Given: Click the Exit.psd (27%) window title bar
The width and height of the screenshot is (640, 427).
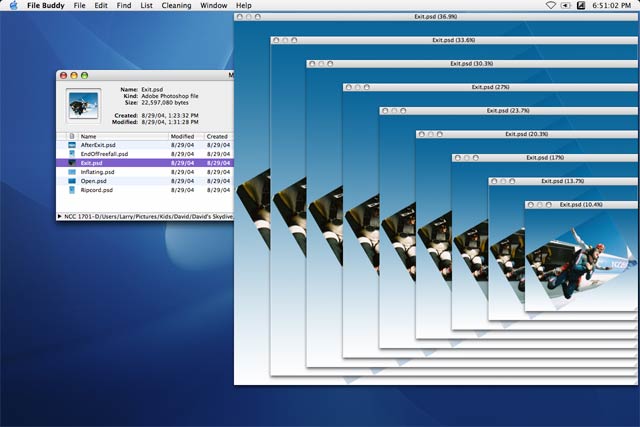Looking at the screenshot, I should tap(490, 87).
